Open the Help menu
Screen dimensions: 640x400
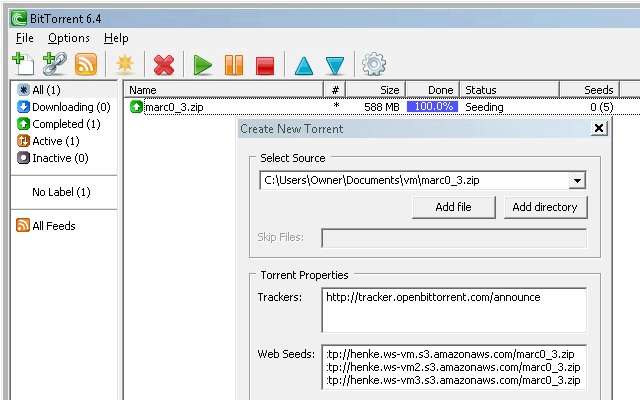pyautogui.click(x=116, y=38)
